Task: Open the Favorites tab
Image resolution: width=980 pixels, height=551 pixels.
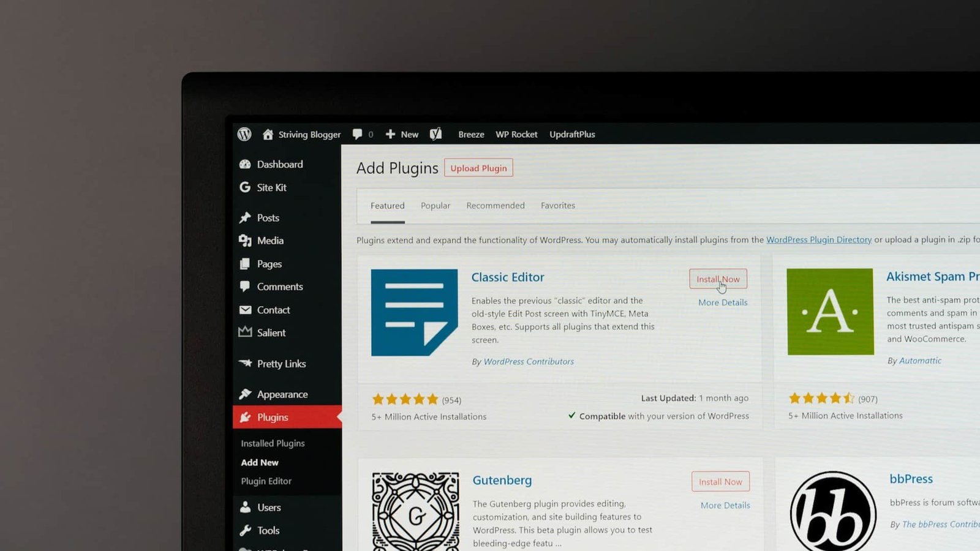Action: tap(558, 206)
